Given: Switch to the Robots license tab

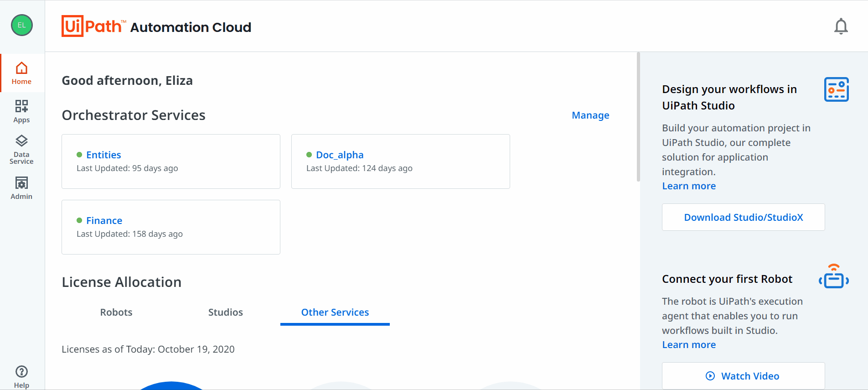Looking at the screenshot, I should click(x=116, y=312).
